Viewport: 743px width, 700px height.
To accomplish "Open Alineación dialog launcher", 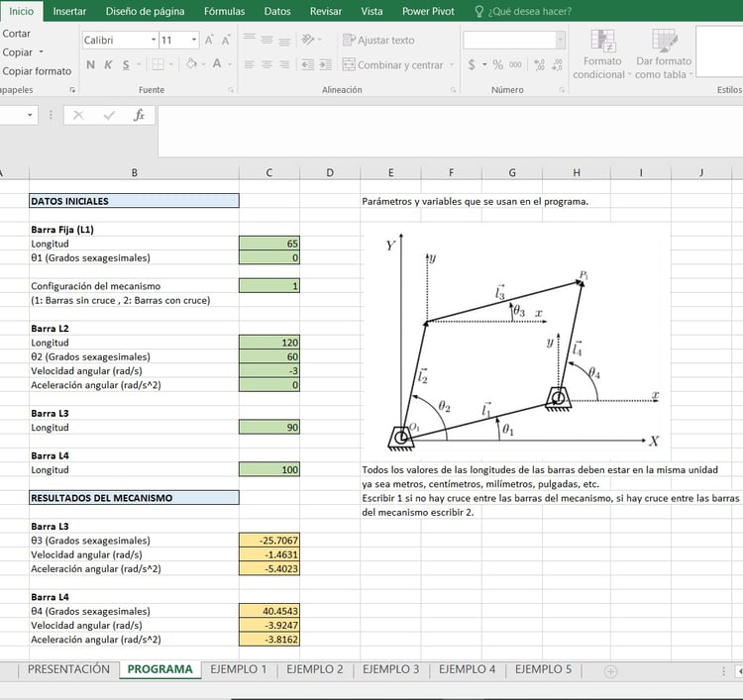I will coord(453,90).
